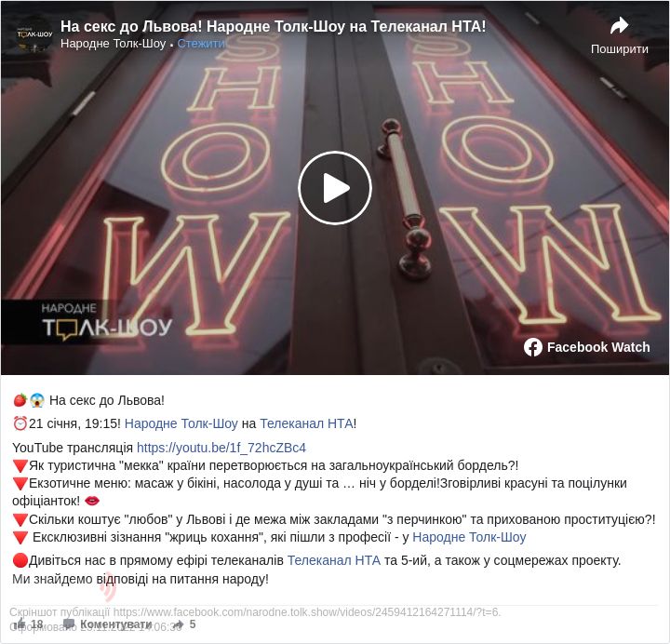Click the Коментувати comment button

[108, 624]
